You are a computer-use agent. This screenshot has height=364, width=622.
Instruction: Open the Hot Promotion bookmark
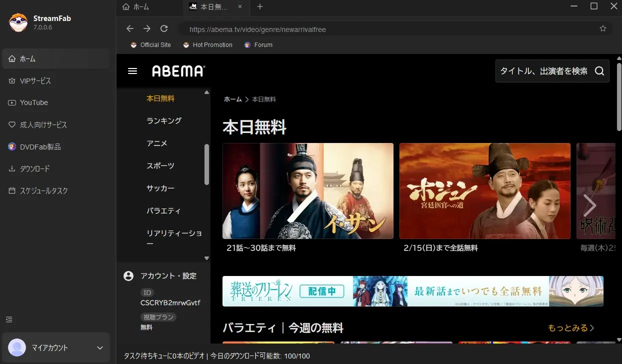(x=207, y=45)
